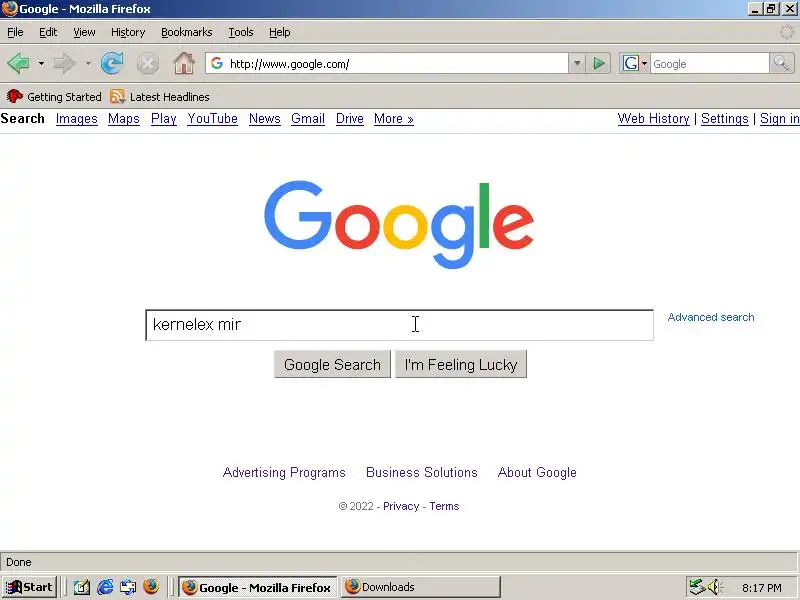Click the search magnifier icon in toolbar
Image resolution: width=800 pixels, height=600 pixels.
point(781,64)
